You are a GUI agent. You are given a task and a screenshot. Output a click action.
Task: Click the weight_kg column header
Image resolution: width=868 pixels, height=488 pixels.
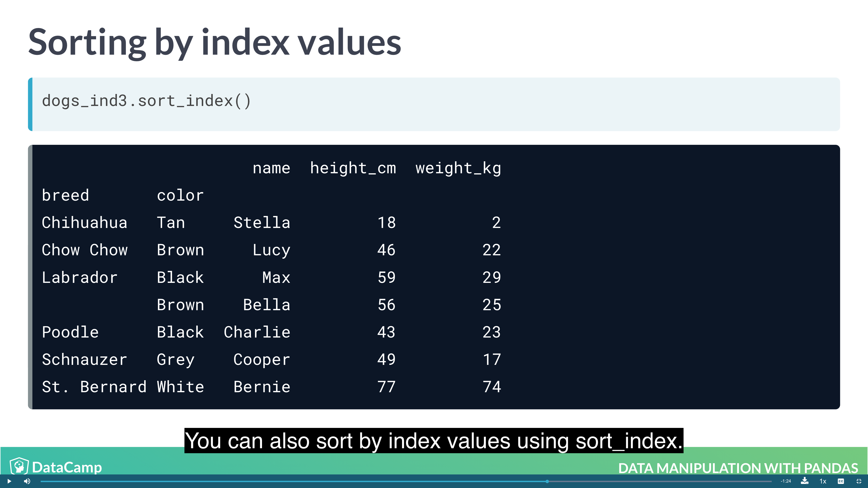(458, 168)
